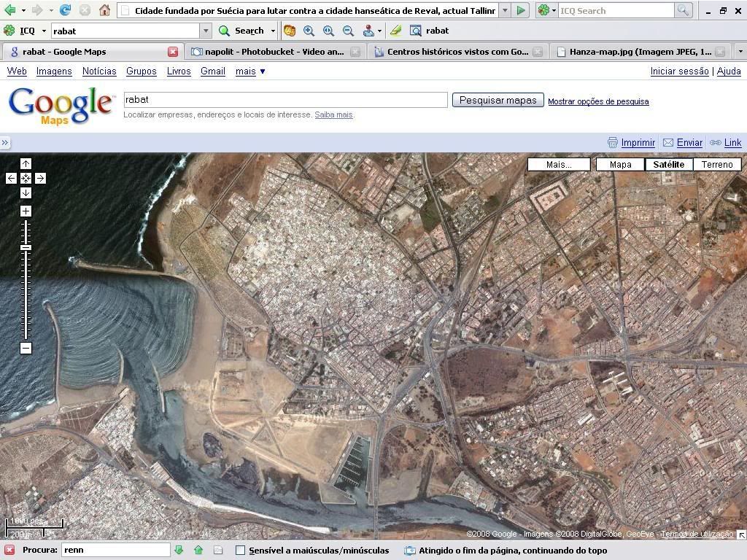Click the 'Pesquisar mapas' button
Image resolution: width=747 pixels, height=560 pixels.
498,101
